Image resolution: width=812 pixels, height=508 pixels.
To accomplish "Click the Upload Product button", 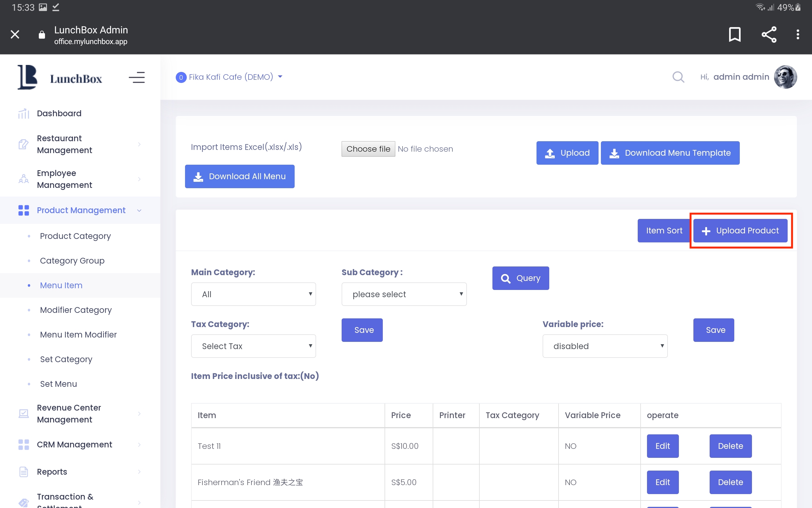I will click(x=740, y=231).
